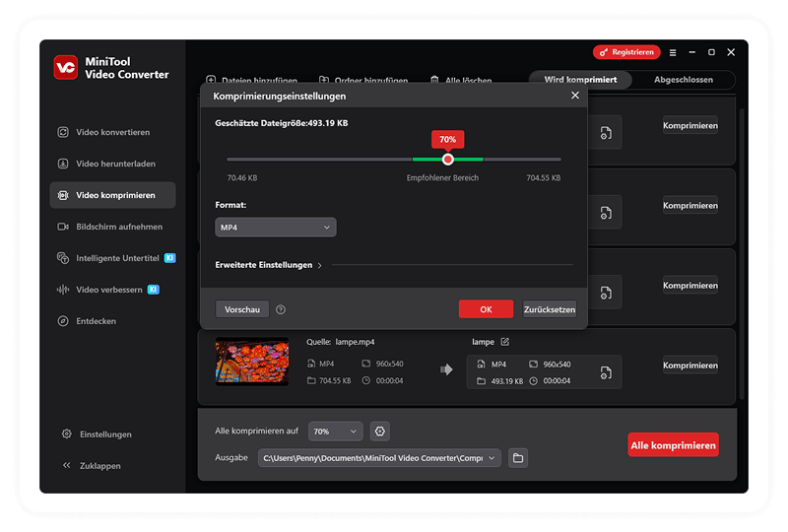Open compression settings icon for lampe
Viewport: 788px width, 532px height.
606,372
